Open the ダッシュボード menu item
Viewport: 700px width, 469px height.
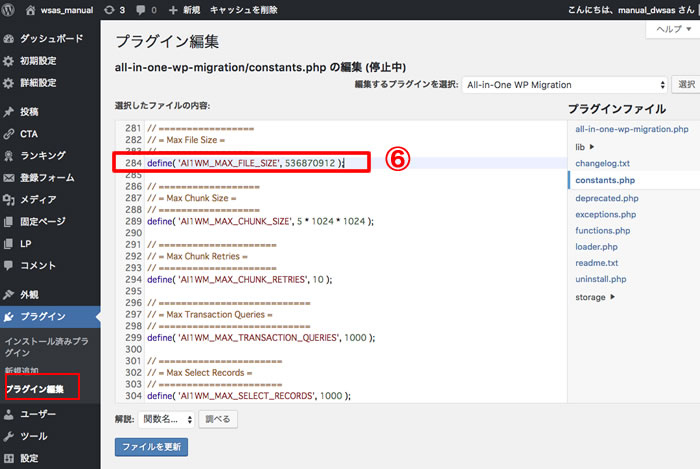click(x=50, y=39)
